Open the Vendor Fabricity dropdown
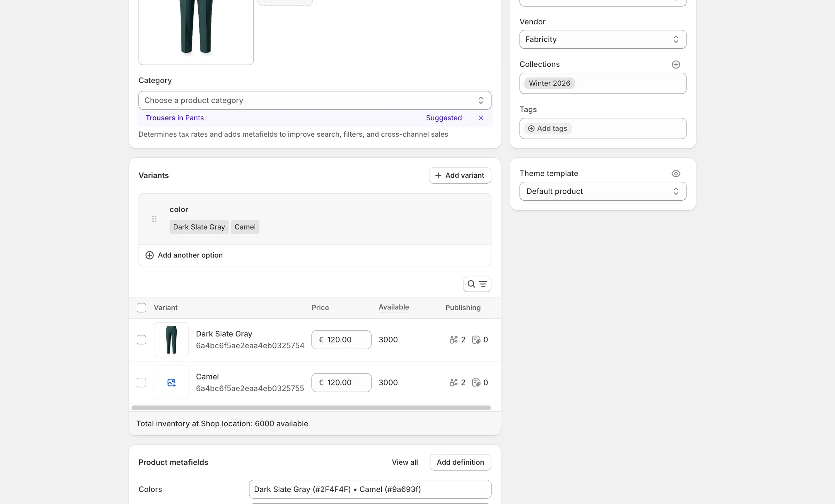 pos(603,39)
